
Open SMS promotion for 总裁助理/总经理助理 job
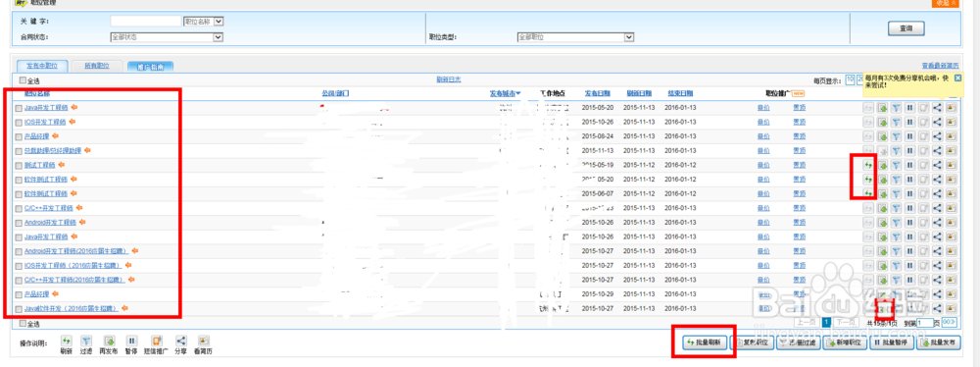coord(923,150)
